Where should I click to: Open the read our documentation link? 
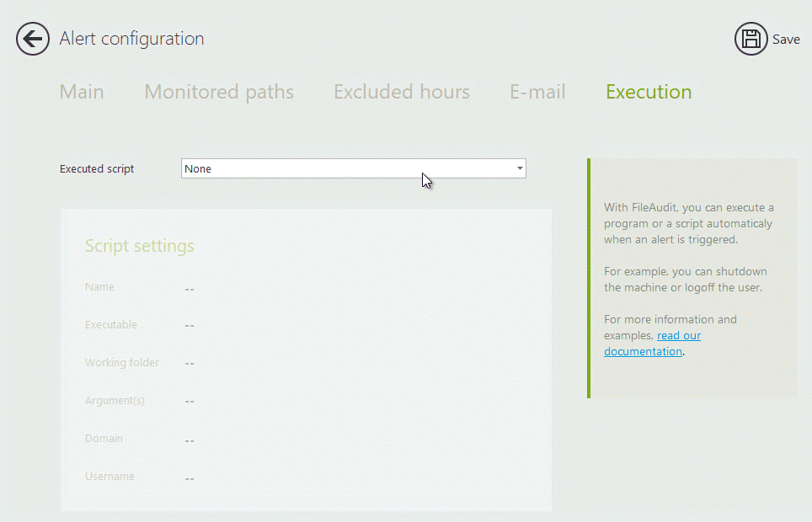652,344
